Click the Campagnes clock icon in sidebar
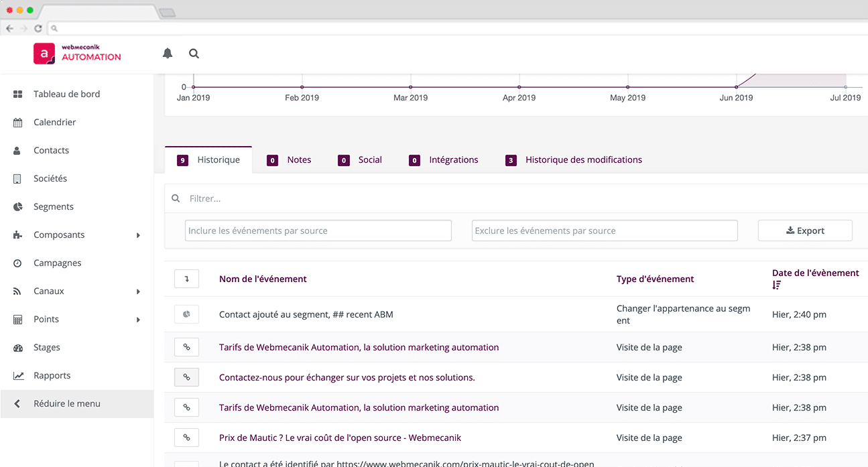The width and height of the screenshot is (868, 467). [18, 263]
